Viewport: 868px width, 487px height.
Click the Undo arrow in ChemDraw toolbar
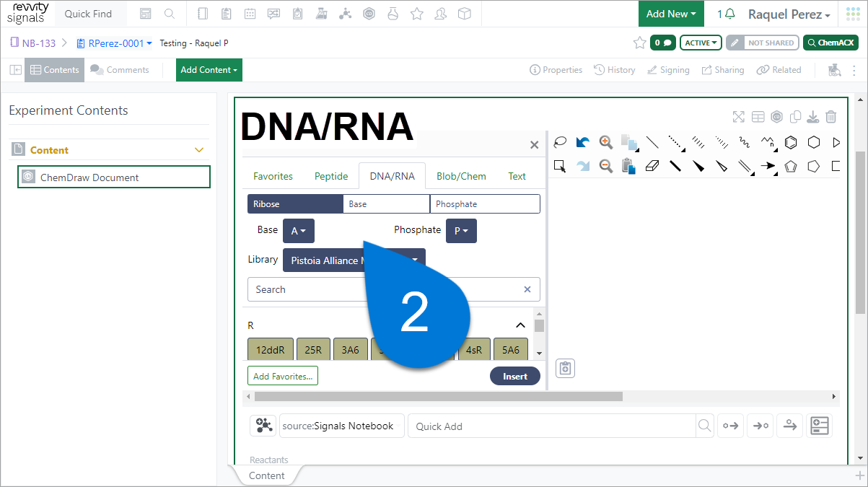pos(583,142)
